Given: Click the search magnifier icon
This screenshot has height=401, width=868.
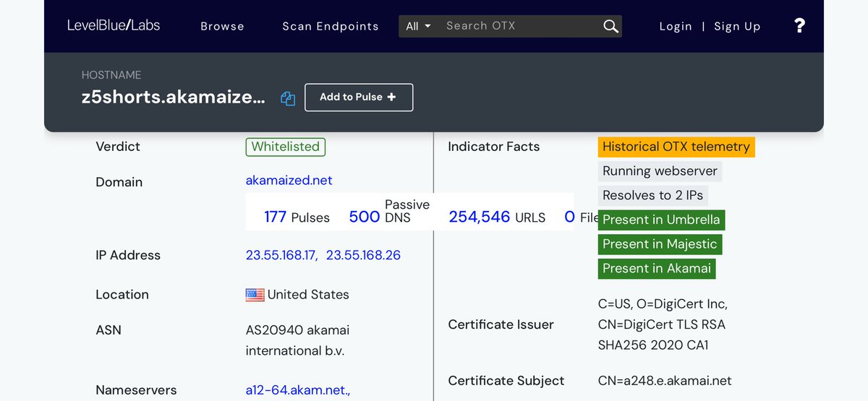Looking at the screenshot, I should pyautogui.click(x=610, y=26).
